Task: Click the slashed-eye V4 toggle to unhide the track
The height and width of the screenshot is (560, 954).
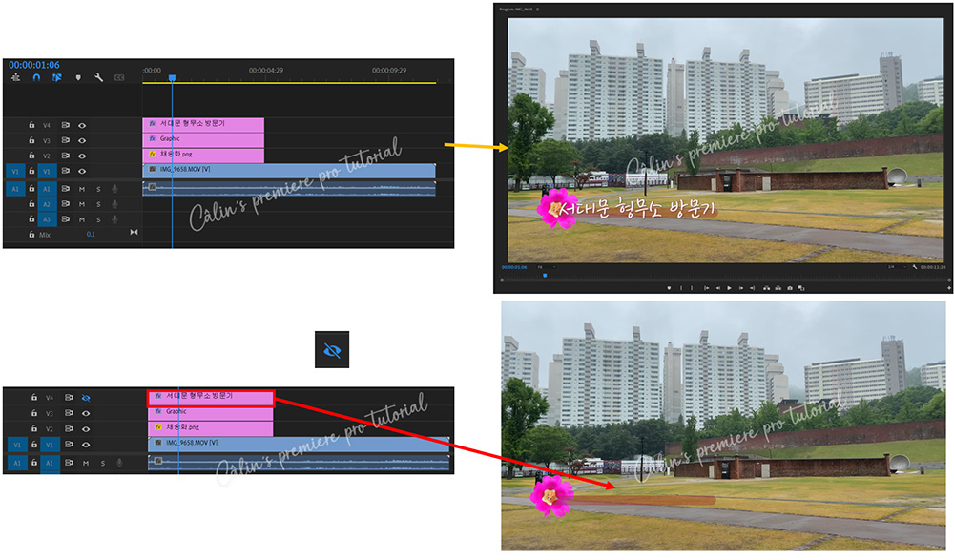Action: (x=86, y=398)
